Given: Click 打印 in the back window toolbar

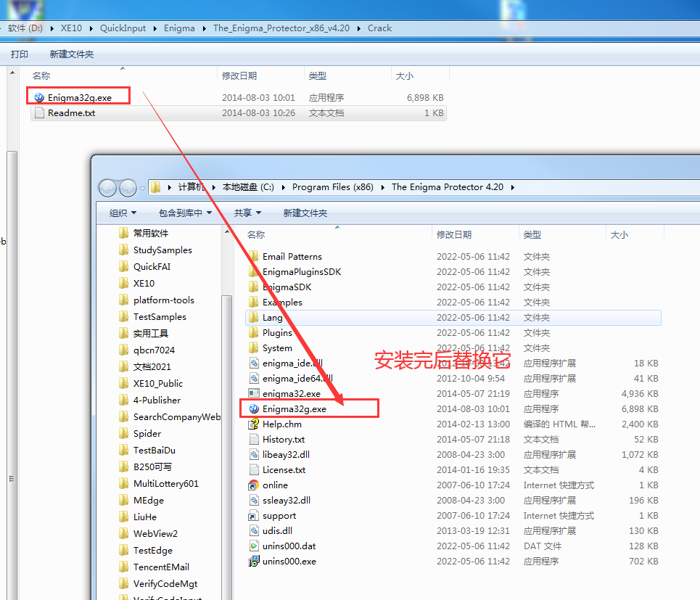Looking at the screenshot, I should (x=19, y=54).
